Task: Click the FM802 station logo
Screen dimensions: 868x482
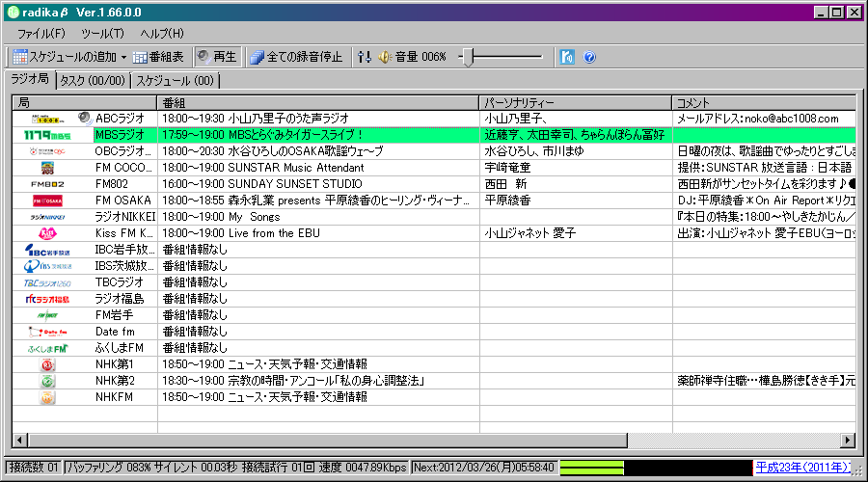Action: [47, 184]
